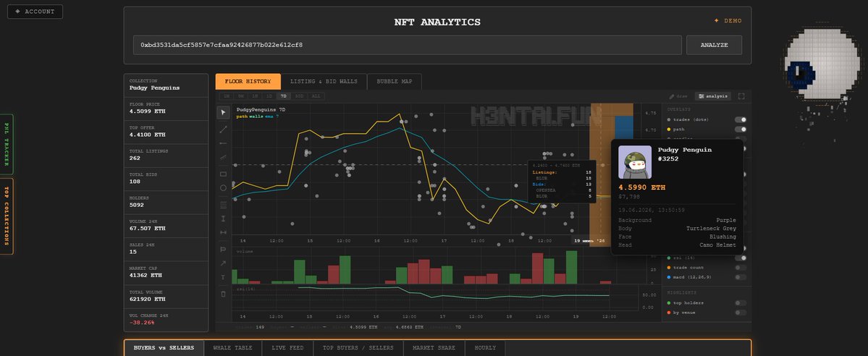
Task: Select the ALL timeframe button
Action: coord(316,96)
